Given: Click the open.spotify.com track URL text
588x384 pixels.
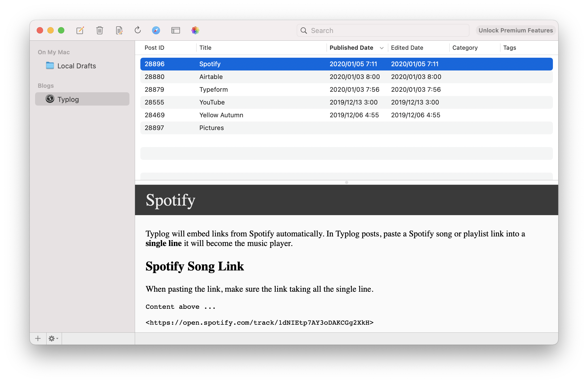Looking at the screenshot, I should click(x=259, y=323).
